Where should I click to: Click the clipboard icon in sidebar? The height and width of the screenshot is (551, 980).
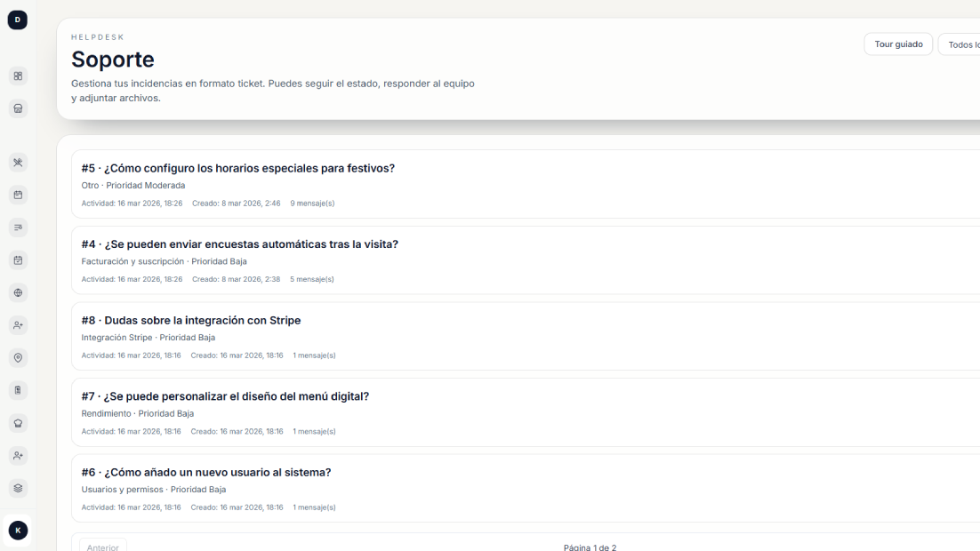(18, 390)
